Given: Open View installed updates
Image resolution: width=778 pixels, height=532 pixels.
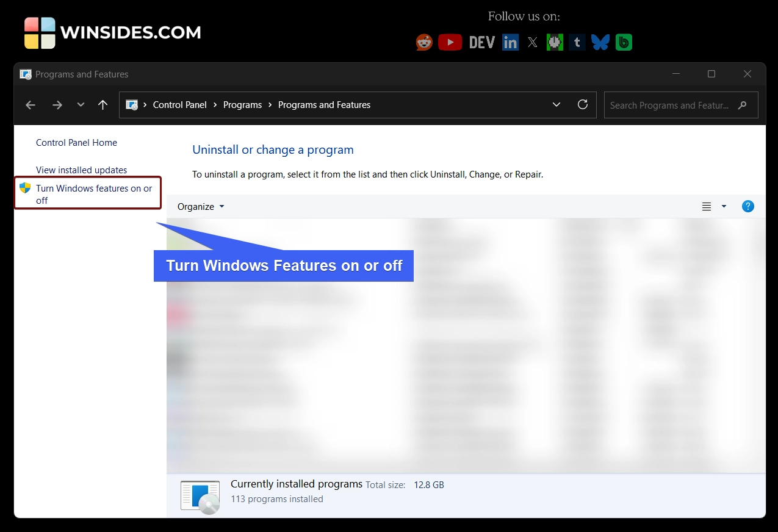Looking at the screenshot, I should [81, 170].
